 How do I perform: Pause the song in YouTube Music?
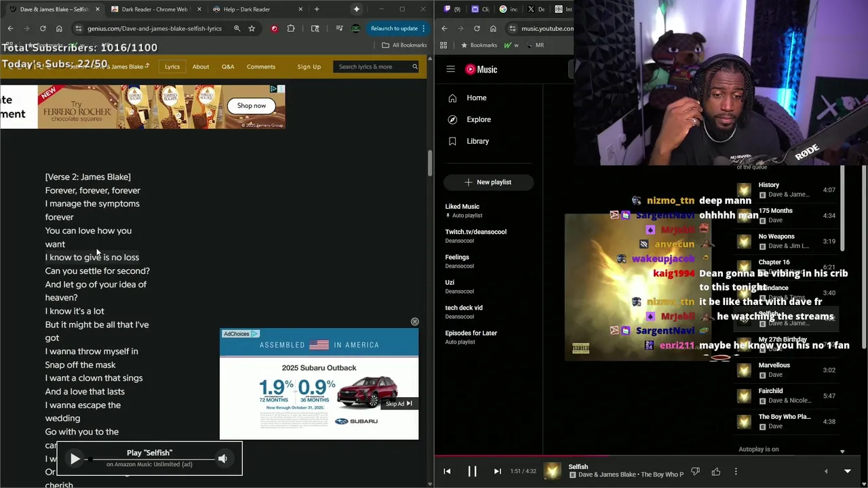472,471
